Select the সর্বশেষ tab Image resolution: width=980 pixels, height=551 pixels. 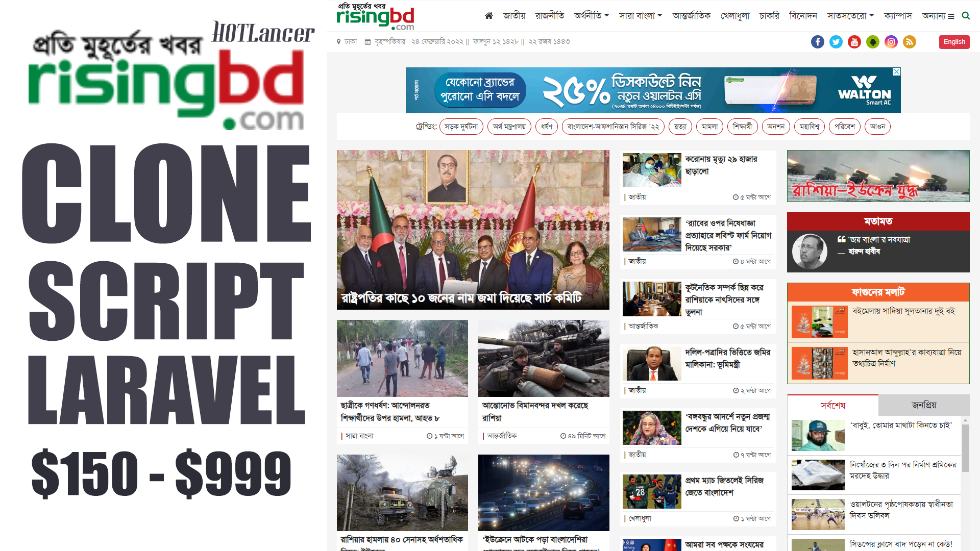832,405
